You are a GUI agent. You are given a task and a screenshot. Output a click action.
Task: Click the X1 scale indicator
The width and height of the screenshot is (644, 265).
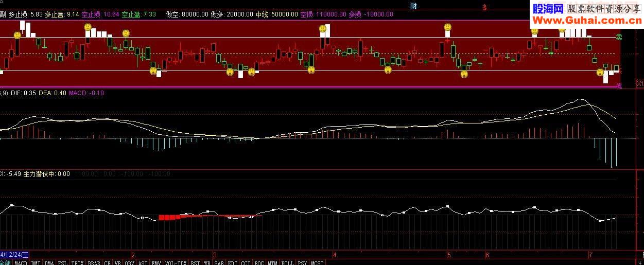(640, 83)
